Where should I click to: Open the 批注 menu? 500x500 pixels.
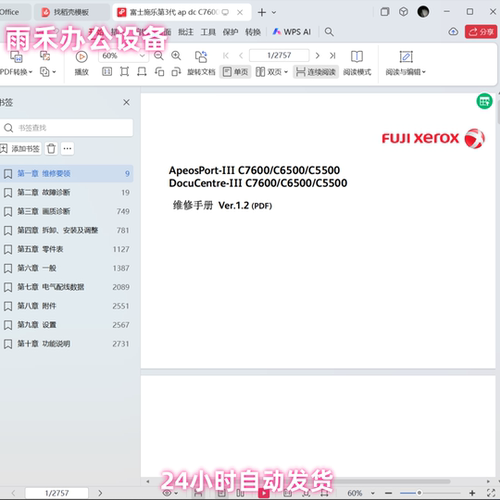tap(186, 32)
